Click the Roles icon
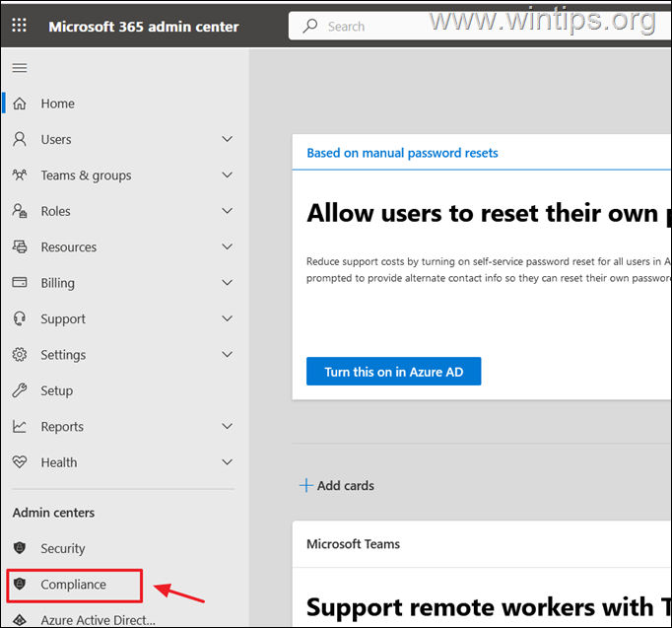 (x=20, y=211)
